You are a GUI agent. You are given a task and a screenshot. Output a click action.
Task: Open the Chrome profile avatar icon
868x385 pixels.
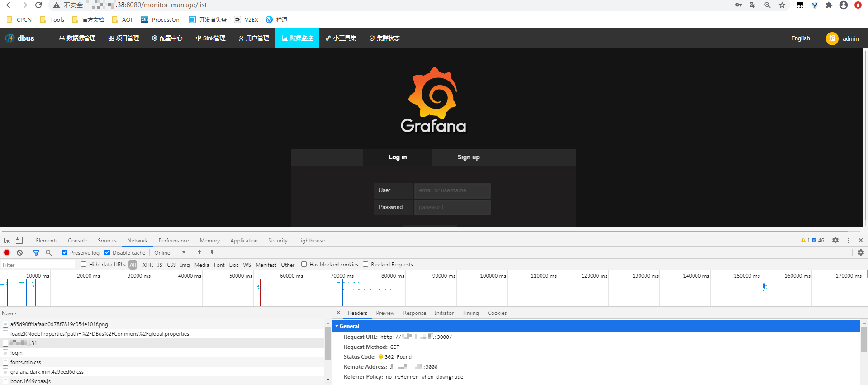pos(844,5)
